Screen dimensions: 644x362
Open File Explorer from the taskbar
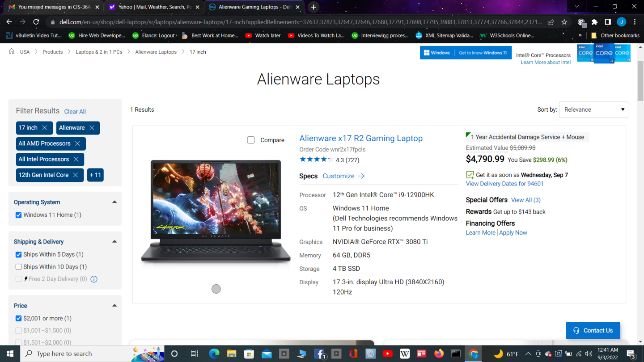tap(232, 354)
